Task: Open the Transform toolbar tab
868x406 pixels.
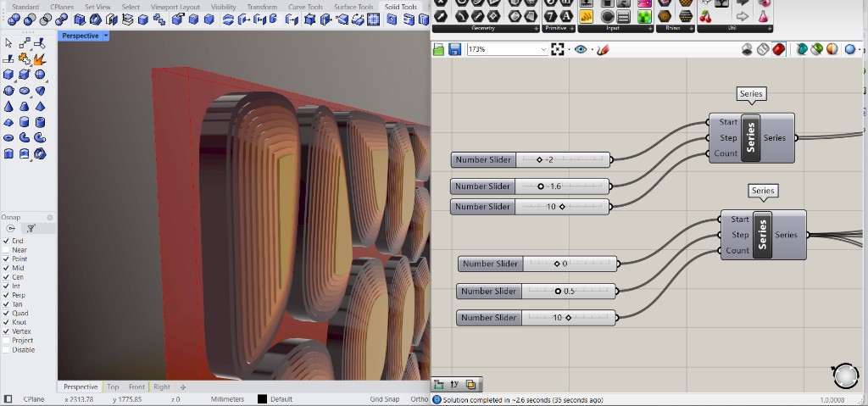Action: click(262, 7)
